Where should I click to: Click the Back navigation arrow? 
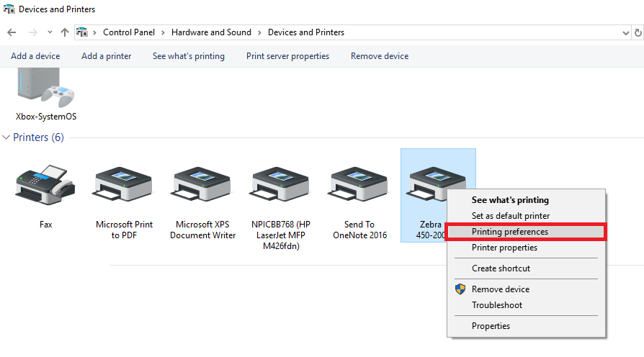pos(12,32)
